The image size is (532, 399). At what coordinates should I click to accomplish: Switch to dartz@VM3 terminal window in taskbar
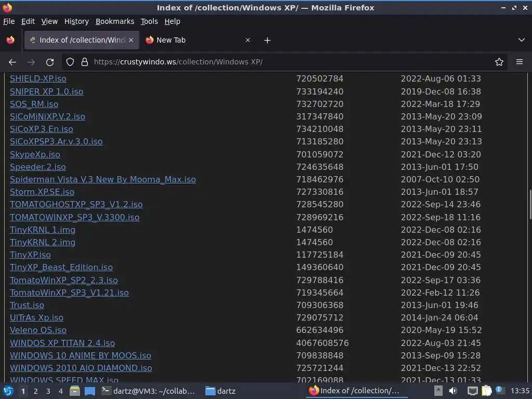(x=149, y=391)
